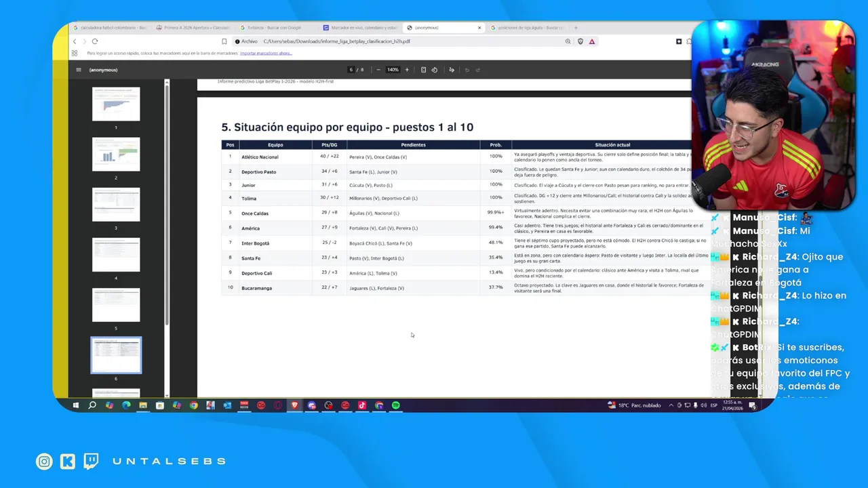Click the fit to page icon
Viewport: 868px width, 488px height.
423,70
